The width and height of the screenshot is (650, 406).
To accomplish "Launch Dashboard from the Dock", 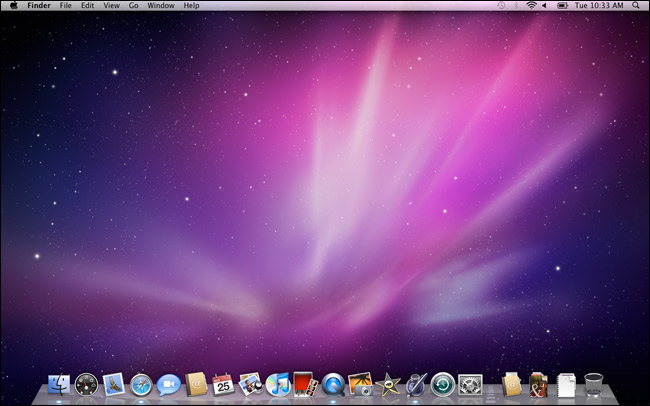I will click(86, 384).
